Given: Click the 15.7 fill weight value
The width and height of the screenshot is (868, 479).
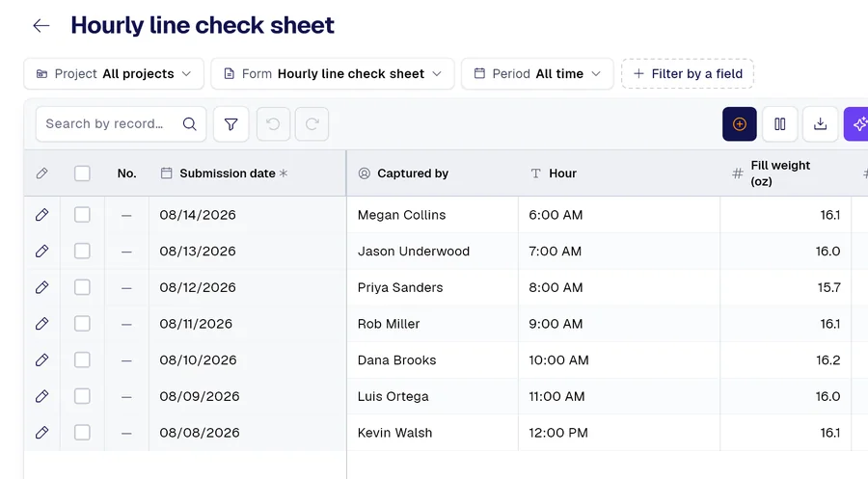Looking at the screenshot, I should coord(828,287).
